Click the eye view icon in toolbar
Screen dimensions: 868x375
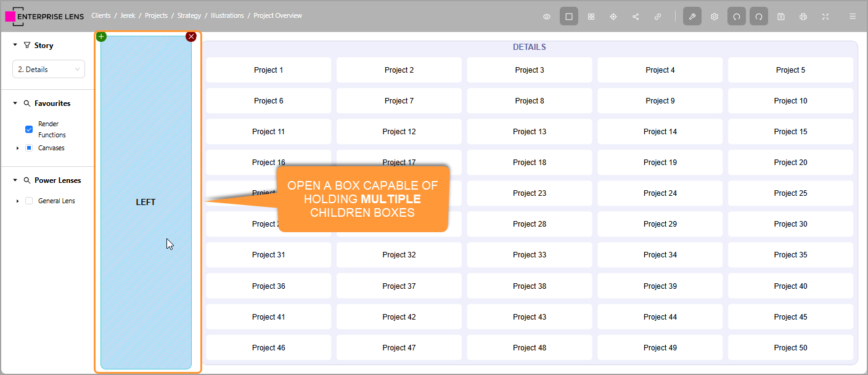pos(547,17)
